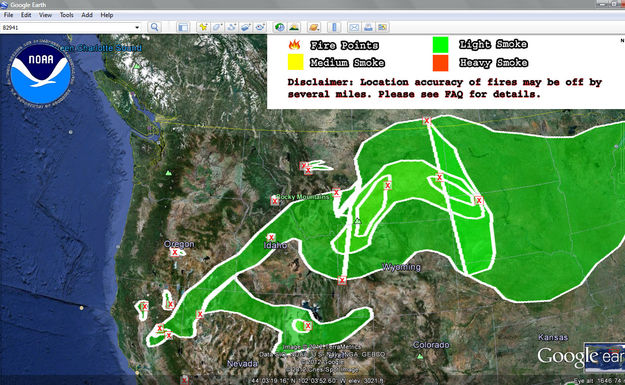
Task: Click the Idaho map label
Action: click(x=275, y=245)
